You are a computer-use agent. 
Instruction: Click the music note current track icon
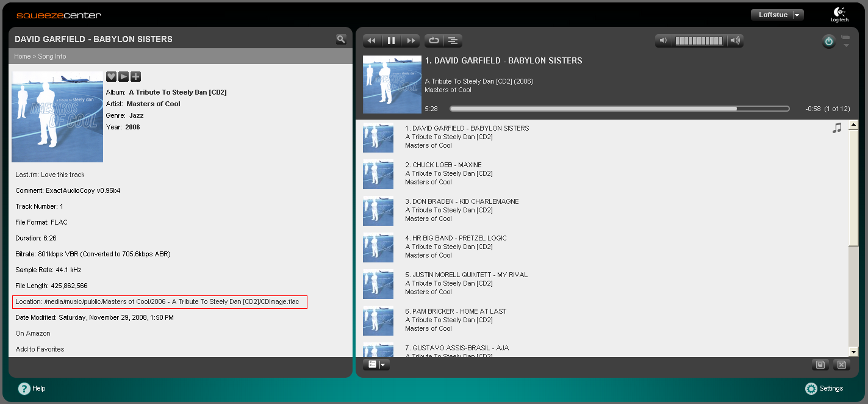coord(837,128)
